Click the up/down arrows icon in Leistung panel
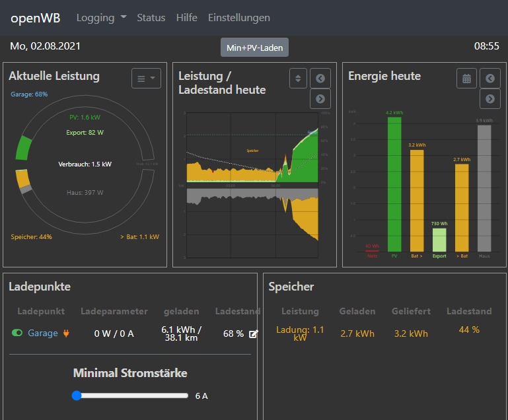Image resolution: width=508 pixels, height=420 pixels. click(x=298, y=79)
